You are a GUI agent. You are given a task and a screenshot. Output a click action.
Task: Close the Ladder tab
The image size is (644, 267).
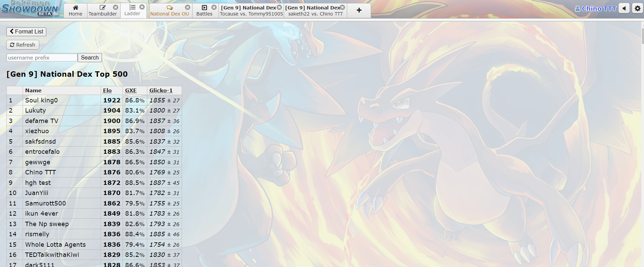click(x=142, y=7)
